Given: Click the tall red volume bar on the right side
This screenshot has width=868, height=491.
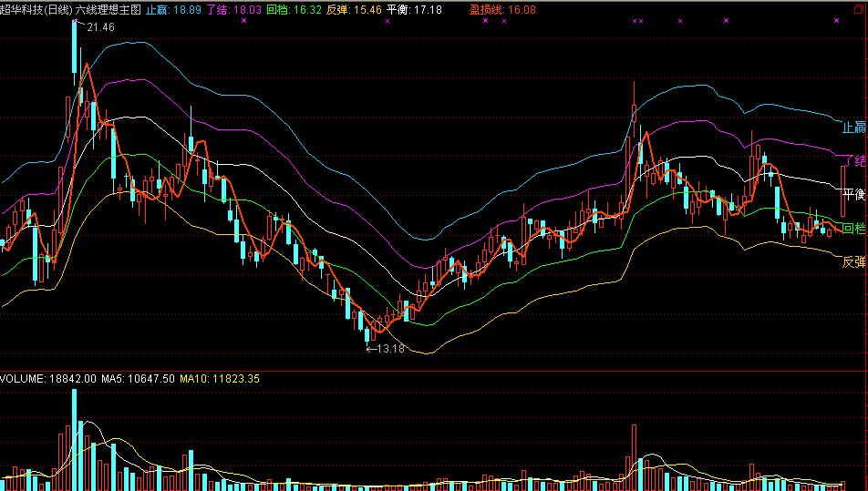Looking at the screenshot, I should coord(634,458).
